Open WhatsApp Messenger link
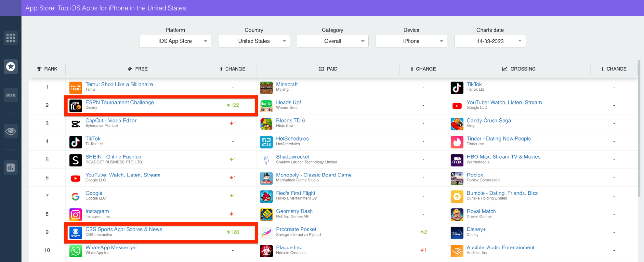Viewport: 644px width, 262px height. pyautogui.click(x=111, y=247)
